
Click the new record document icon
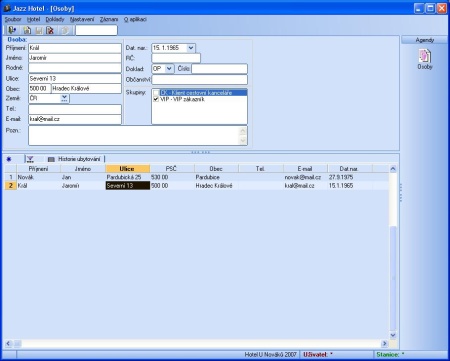27,30
